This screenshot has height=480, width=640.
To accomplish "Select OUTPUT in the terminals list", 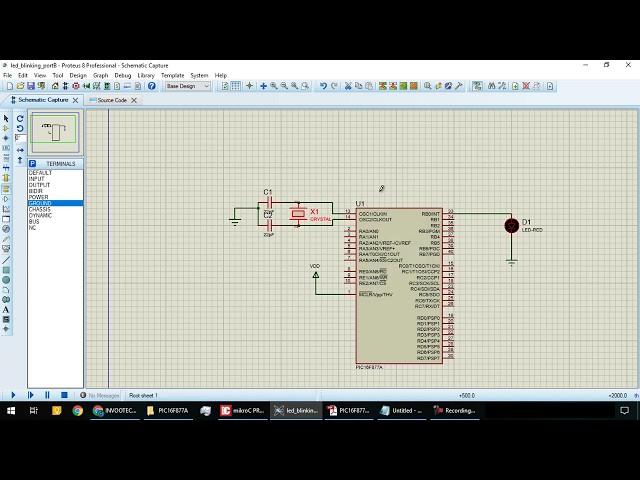I will [56, 185].
